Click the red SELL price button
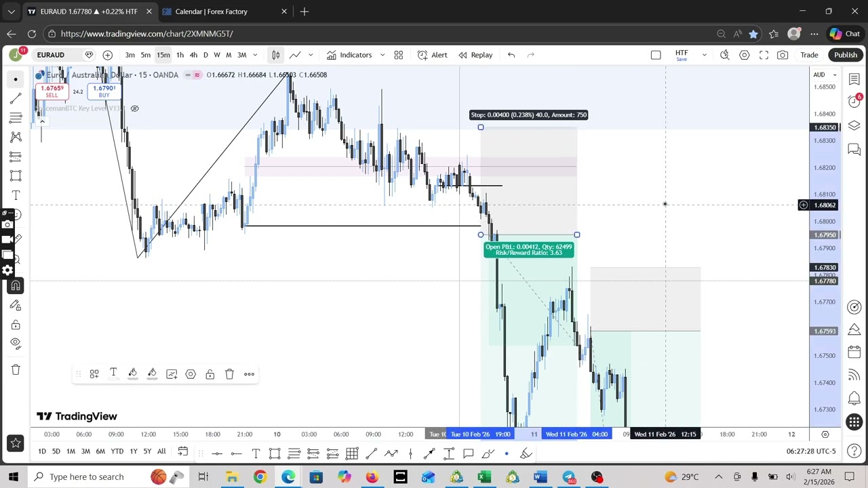Screen dimensions: 868x488 tap(52, 91)
